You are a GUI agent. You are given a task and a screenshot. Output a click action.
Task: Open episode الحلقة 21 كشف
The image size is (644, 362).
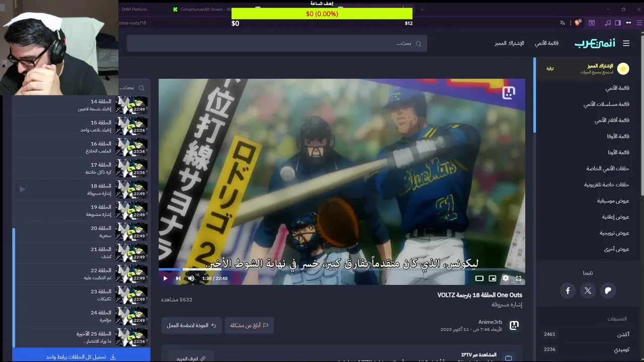point(82,252)
